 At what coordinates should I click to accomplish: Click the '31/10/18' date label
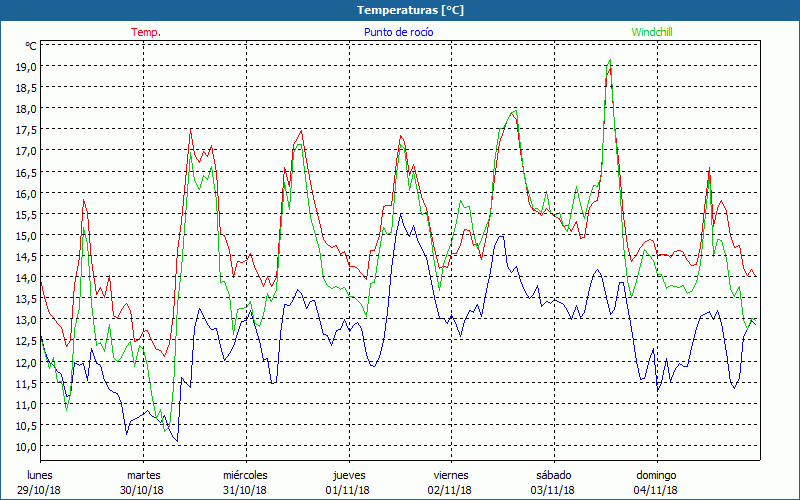(244, 490)
